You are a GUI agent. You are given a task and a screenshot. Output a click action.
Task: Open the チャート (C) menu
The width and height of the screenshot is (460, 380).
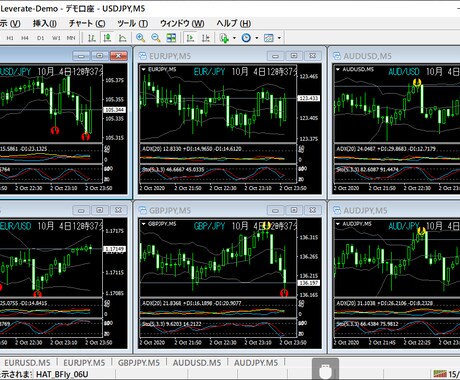coord(87,24)
